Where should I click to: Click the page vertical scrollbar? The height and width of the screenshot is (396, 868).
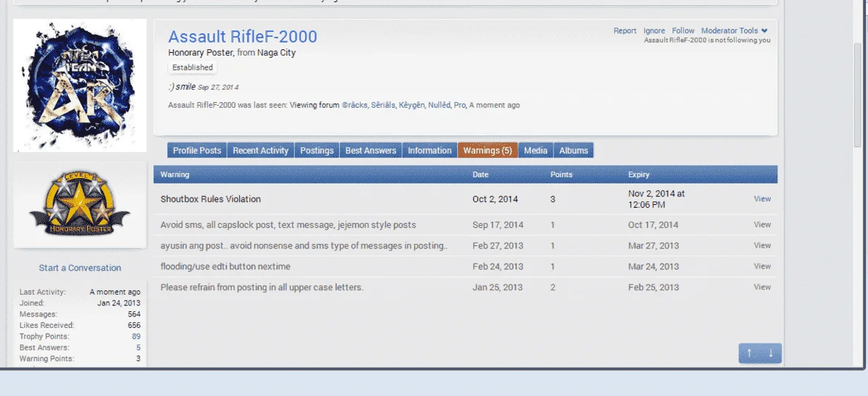tap(857, 94)
